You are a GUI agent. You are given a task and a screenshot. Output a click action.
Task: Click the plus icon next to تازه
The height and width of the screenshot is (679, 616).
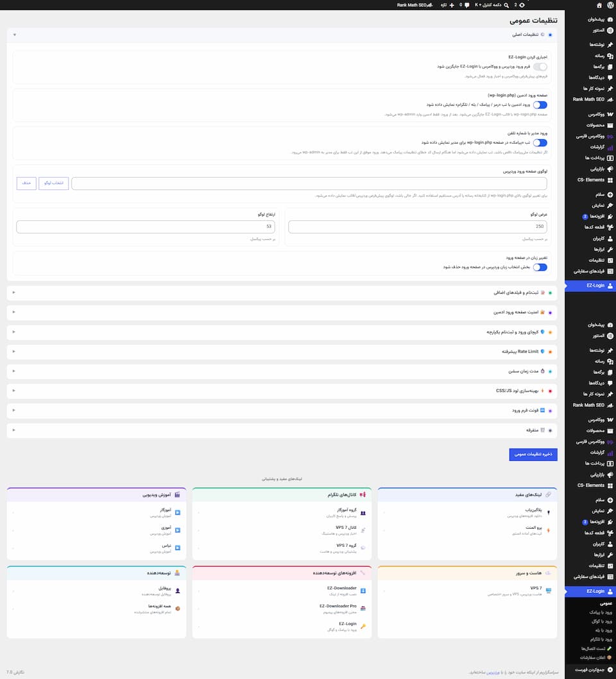point(452,5)
